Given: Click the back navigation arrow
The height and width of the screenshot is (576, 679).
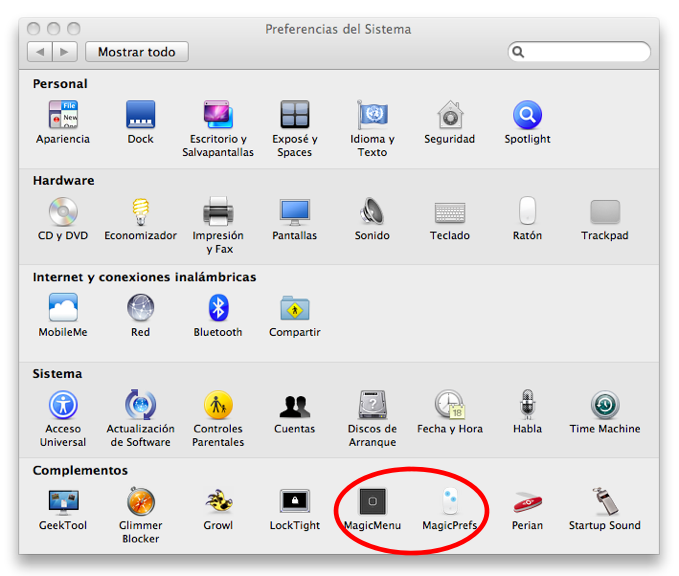Looking at the screenshot, I should click(40, 52).
